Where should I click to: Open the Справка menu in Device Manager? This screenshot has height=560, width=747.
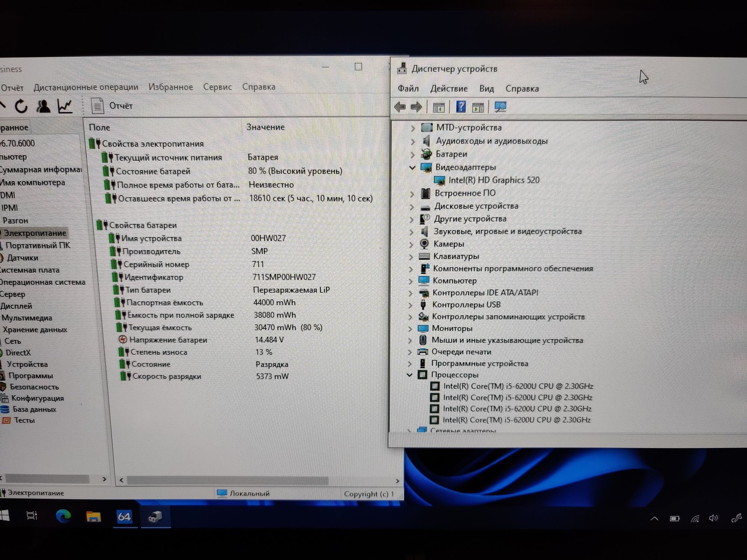(522, 88)
